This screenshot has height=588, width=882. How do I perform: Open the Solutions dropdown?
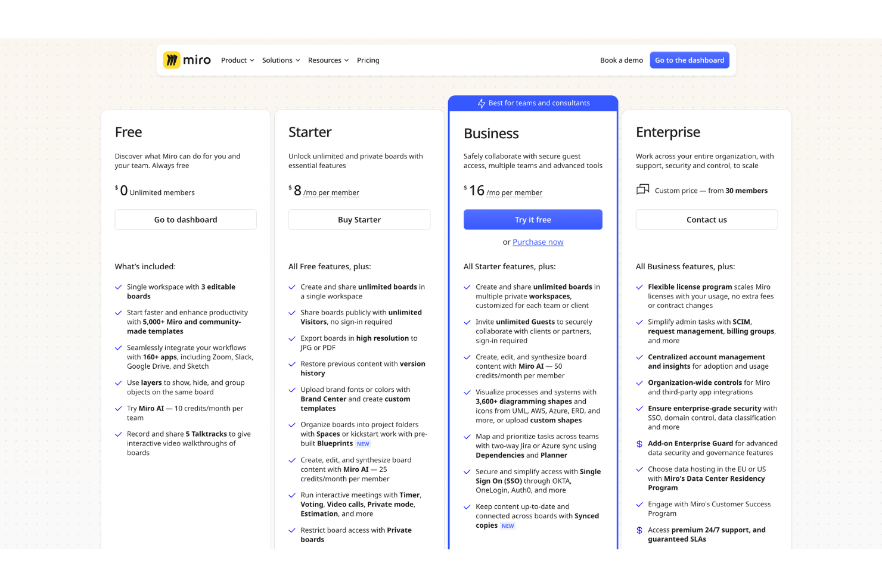click(x=281, y=60)
